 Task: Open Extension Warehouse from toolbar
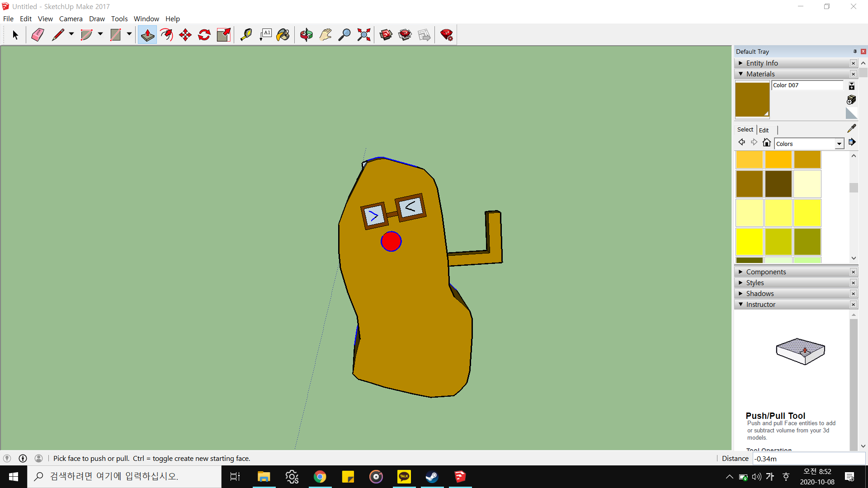[x=405, y=35]
